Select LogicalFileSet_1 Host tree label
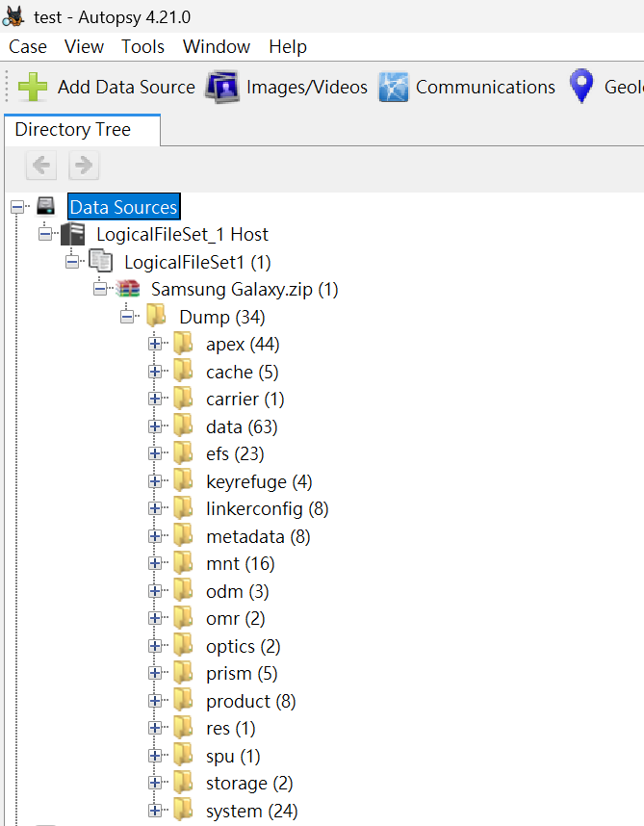The image size is (644, 826). pyautogui.click(x=182, y=235)
